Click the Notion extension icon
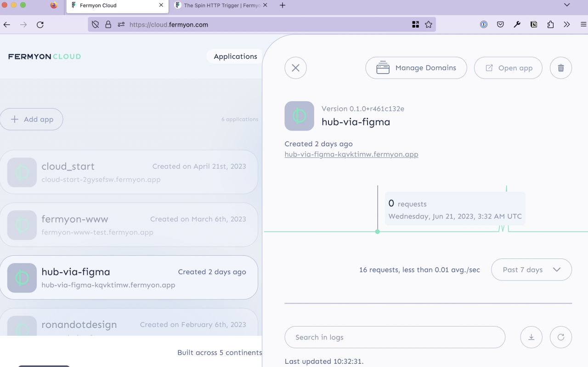This screenshot has width=588, height=367. (x=534, y=24)
